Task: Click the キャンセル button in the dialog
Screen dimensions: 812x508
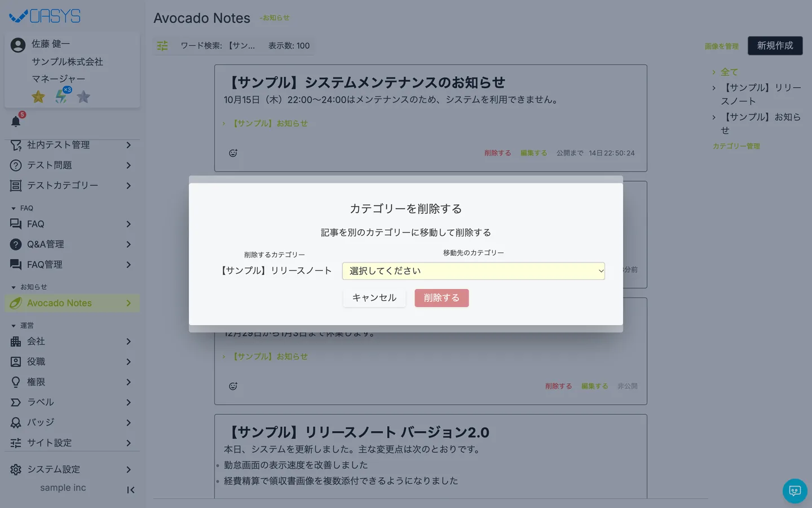Action: click(x=374, y=298)
